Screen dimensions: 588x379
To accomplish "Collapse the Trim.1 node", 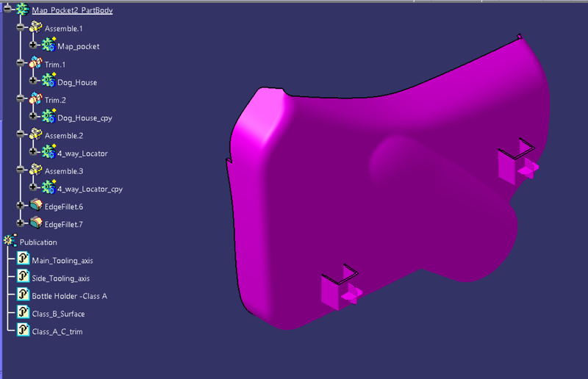I will click(21, 63).
